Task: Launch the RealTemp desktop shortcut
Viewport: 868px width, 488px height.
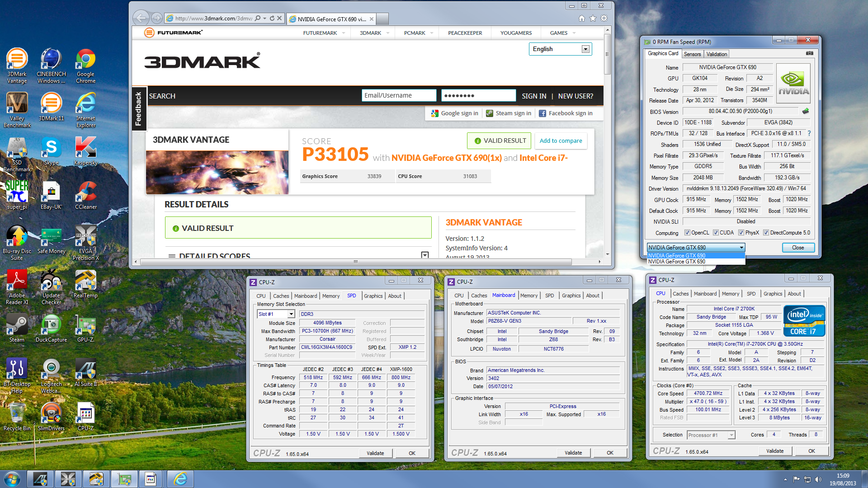Action: pyautogui.click(x=85, y=284)
